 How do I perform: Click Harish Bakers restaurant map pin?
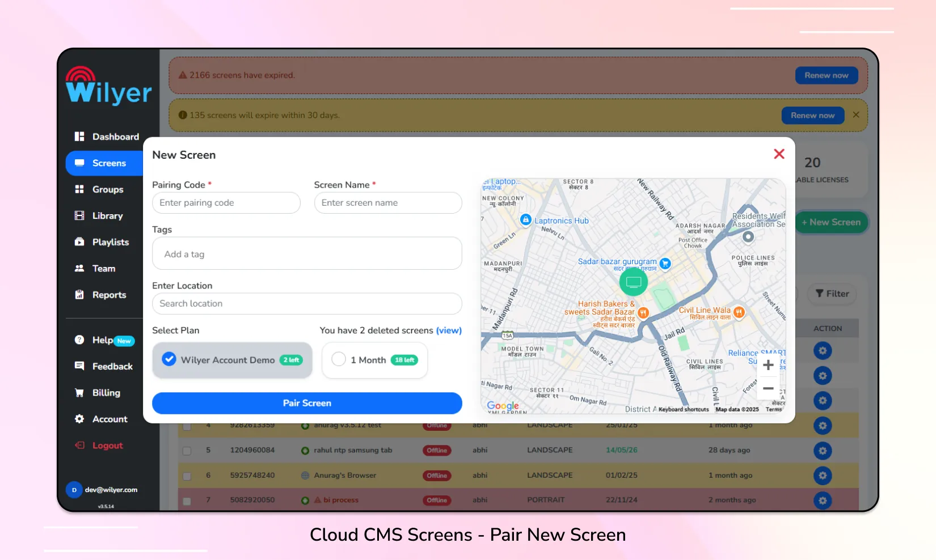click(x=643, y=312)
